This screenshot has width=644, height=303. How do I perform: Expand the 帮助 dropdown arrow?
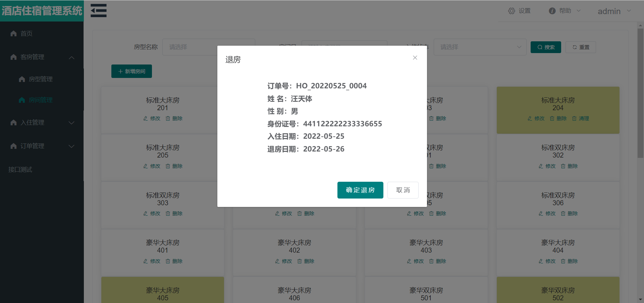click(579, 11)
